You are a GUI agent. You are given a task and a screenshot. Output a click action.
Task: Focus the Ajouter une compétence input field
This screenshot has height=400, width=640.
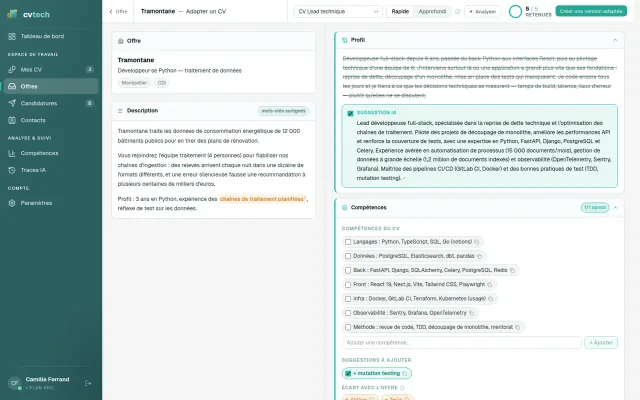[462, 342]
